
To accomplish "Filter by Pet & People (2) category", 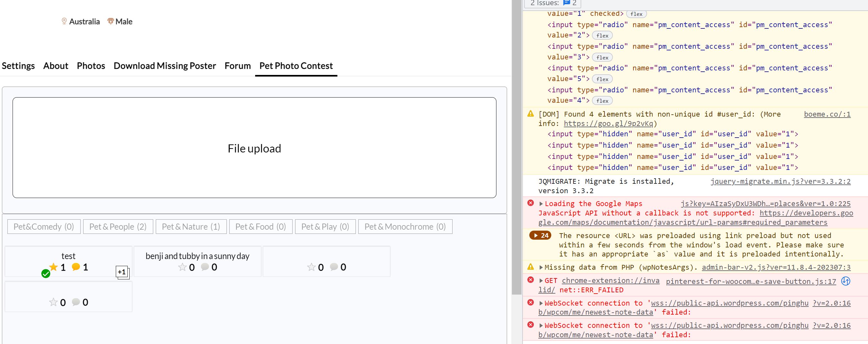I will pyautogui.click(x=118, y=226).
